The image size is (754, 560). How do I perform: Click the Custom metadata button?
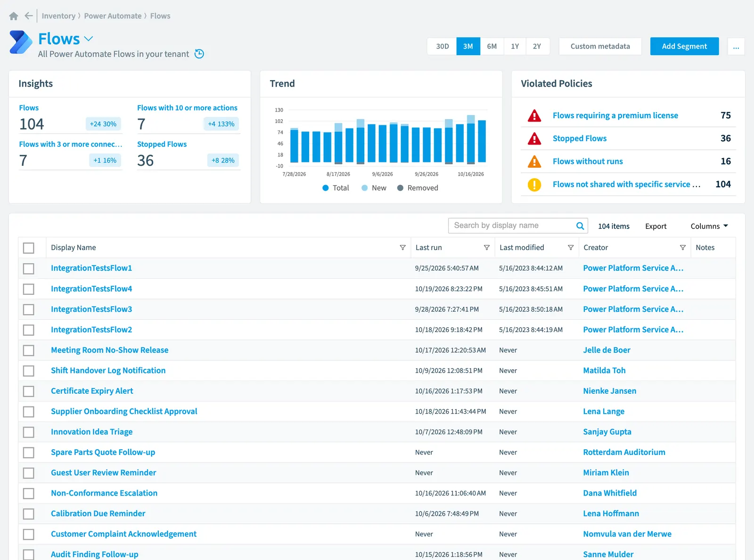600,46
